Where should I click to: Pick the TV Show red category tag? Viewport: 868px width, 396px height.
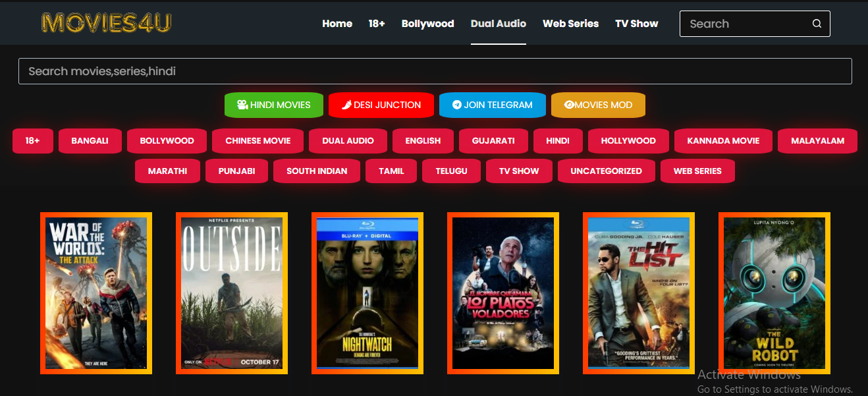[519, 171]
